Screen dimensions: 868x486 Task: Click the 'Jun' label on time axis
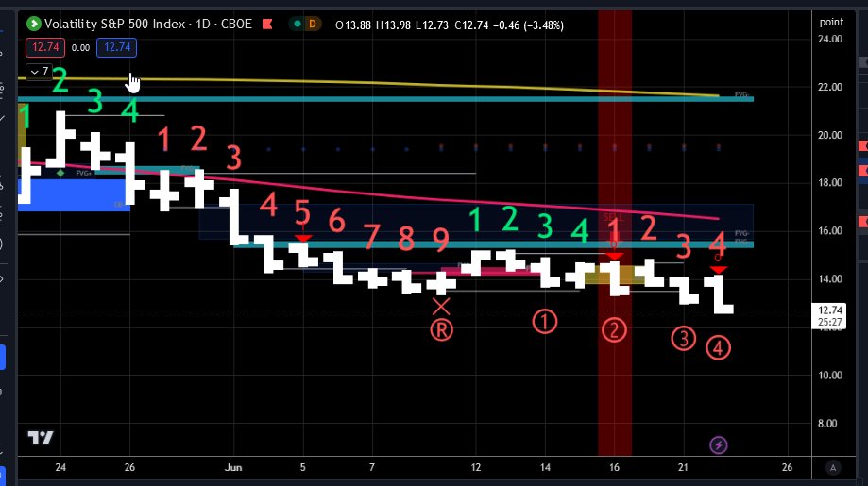point(233,468)
